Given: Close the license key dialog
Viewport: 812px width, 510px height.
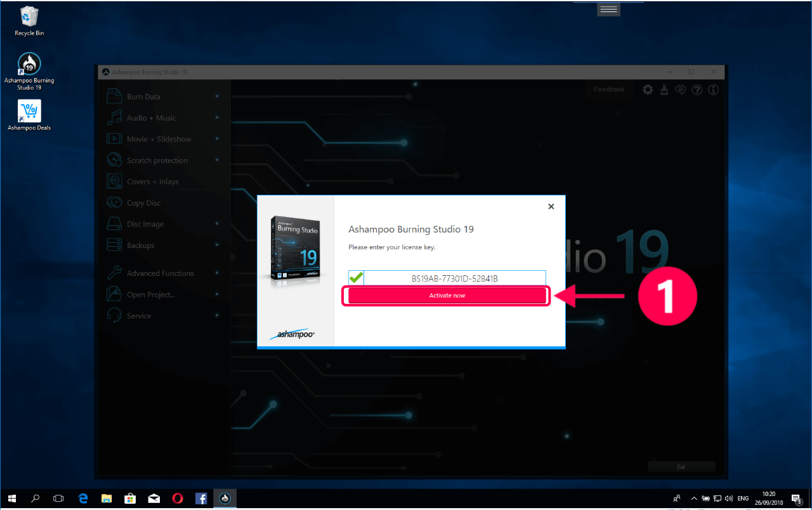Looking at the screenshot, I should pyautogui.click(x=551, y=206).
